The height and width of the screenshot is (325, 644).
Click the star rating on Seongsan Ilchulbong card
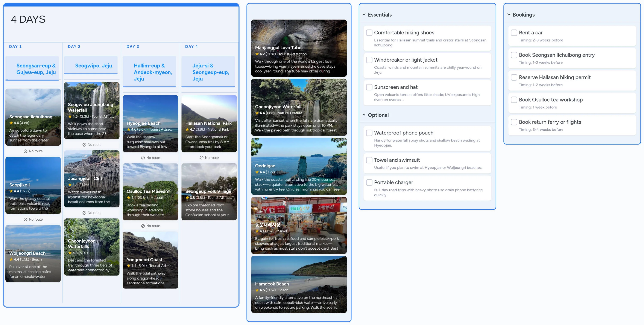point(12,123)
